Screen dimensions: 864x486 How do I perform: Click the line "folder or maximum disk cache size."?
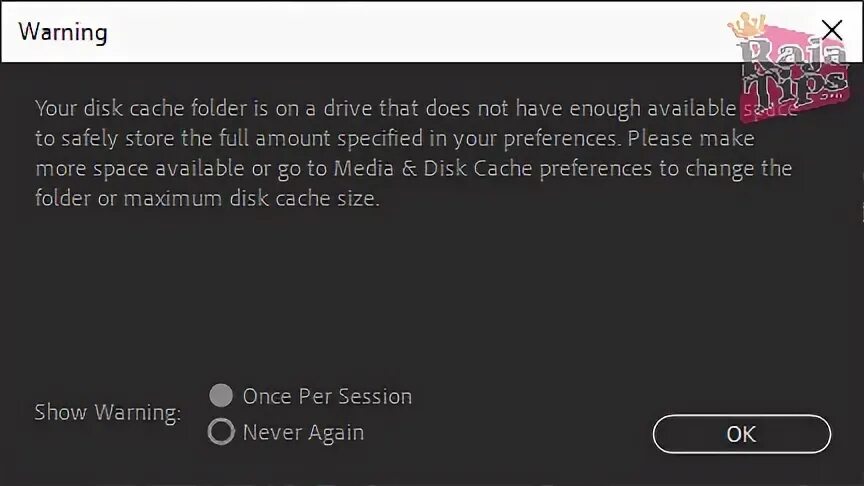[208, 198]
